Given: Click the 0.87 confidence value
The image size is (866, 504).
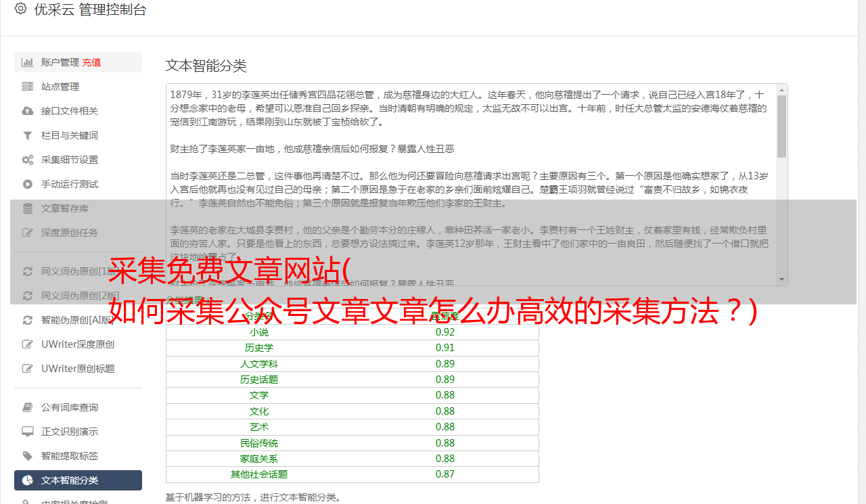Looking at the screenshot, I should 445,474.
